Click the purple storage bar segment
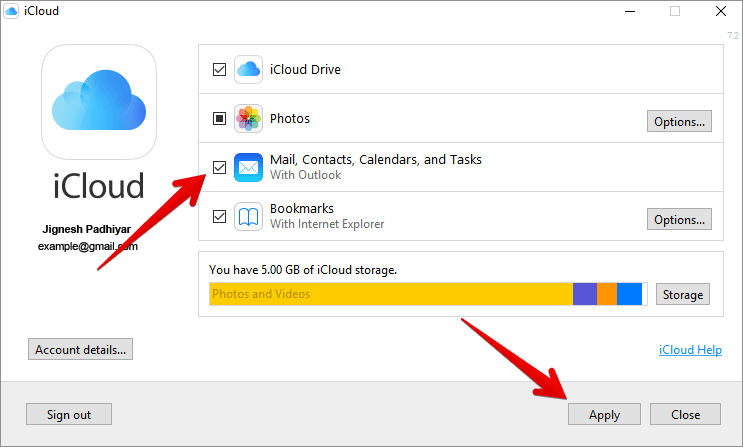This screenshot has width=743, height=447. pos(585,294)
